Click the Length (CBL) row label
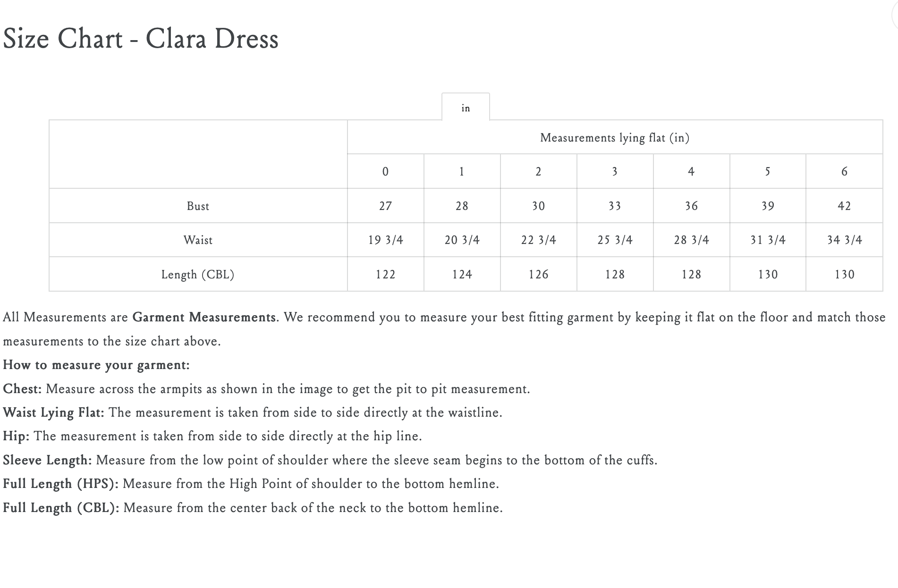Screen dimensions: 898x588 (198, 275)
